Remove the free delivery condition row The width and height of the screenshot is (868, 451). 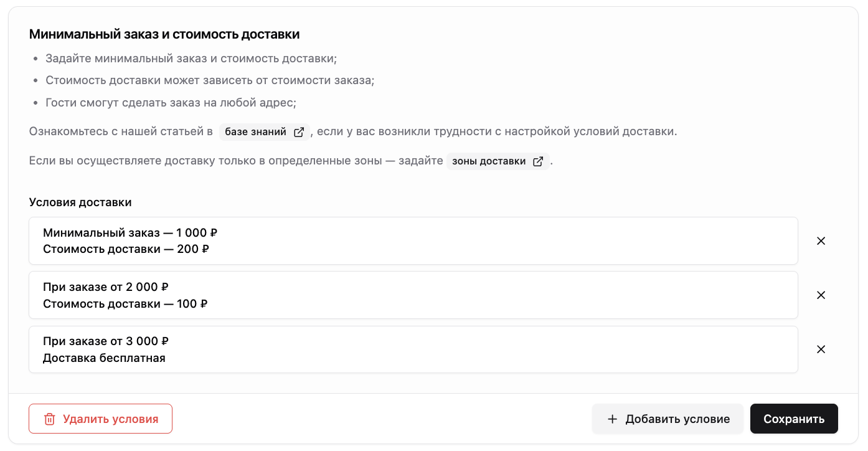(x=821, y=349)
